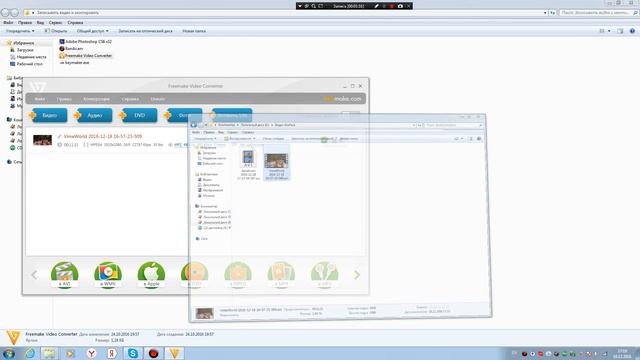Viewport: 640px width, 360px height.
Task: Click Открыть in the background Explorer toolbar
Action: (56, 31)
